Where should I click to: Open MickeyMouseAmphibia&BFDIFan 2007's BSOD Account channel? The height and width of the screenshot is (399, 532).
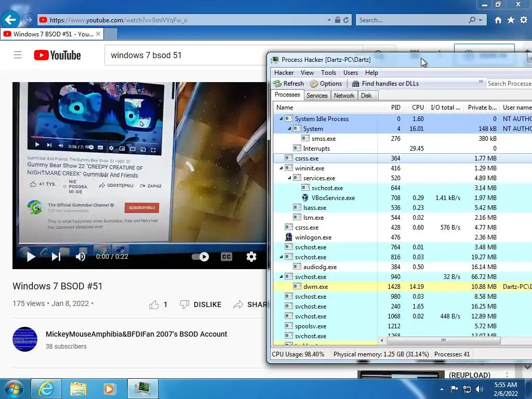pos(137,334)
